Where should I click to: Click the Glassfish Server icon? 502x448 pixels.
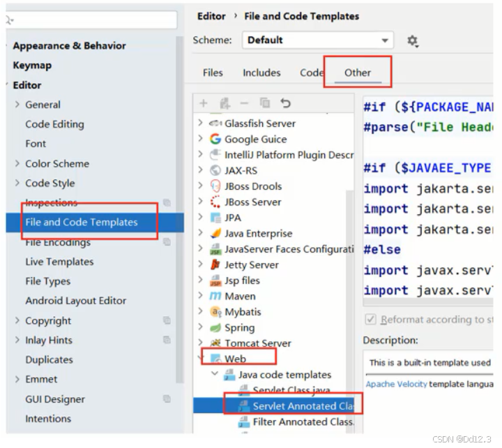(215, 123)
